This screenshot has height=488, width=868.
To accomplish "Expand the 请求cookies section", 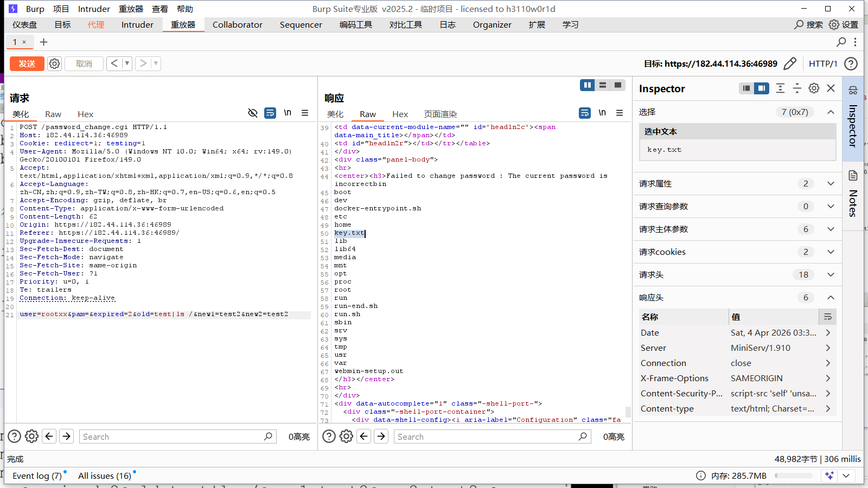I will click(x=831, y=252).
